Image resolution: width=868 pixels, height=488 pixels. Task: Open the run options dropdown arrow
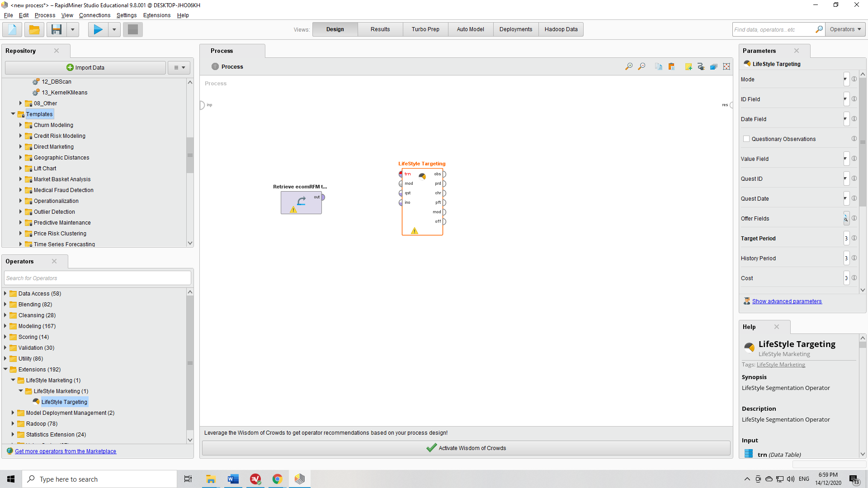[x=114, y=29]
